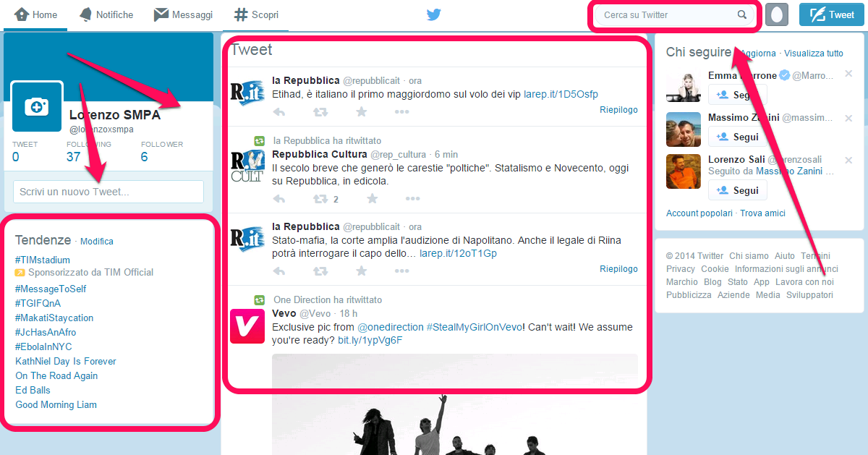Viewport: 868px width, 455px height.
Task: Follow Lorenzo Sali with Segui button
Action: pyautogui.click(x=737, y=190)
